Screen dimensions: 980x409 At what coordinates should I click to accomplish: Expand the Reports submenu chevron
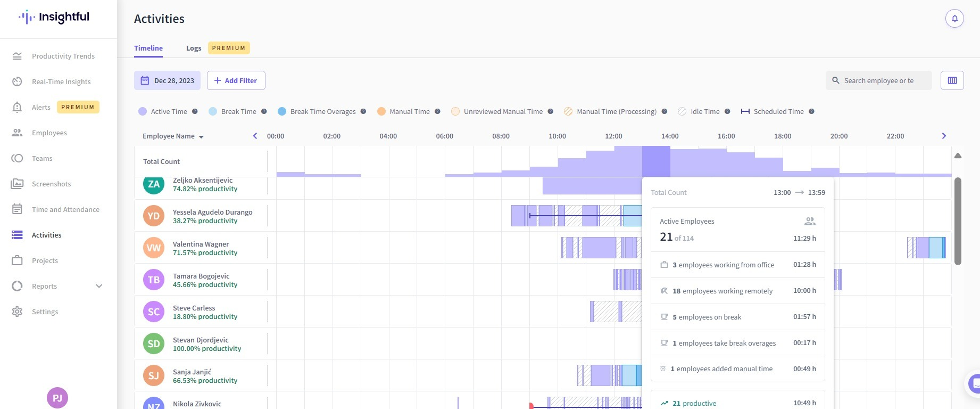tap(99, 286)
